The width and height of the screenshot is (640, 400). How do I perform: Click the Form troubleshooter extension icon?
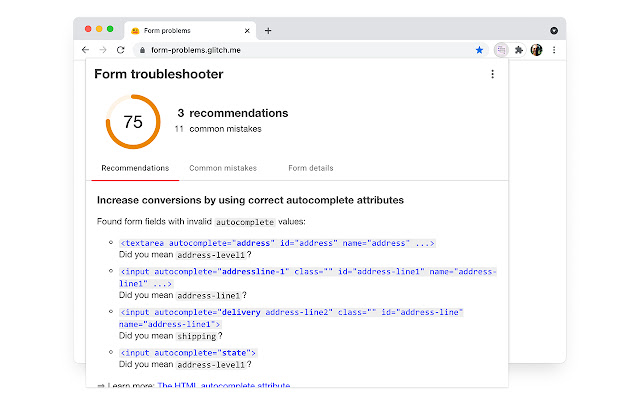point(502,49)
